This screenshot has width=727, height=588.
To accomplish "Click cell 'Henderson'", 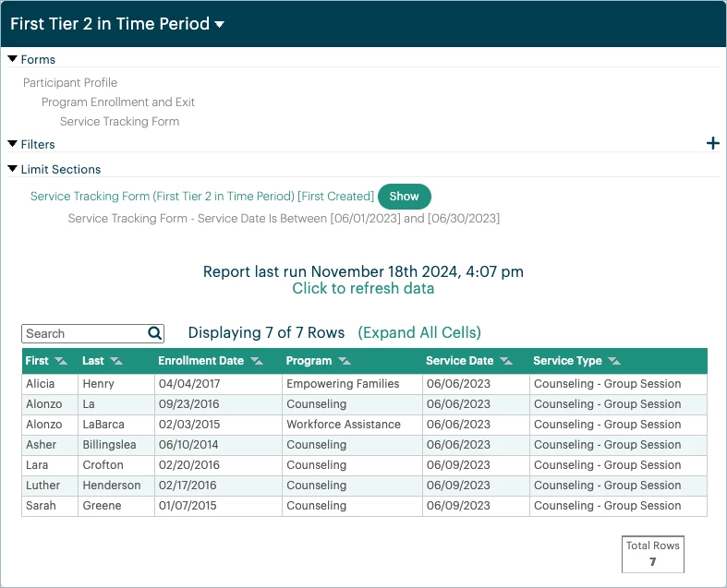I will click(115, 486).
